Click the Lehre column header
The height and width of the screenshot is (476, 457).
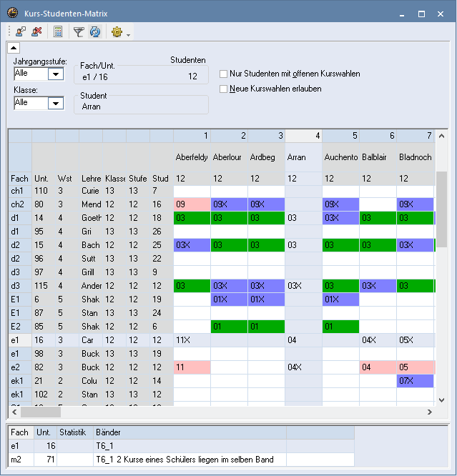91,179
